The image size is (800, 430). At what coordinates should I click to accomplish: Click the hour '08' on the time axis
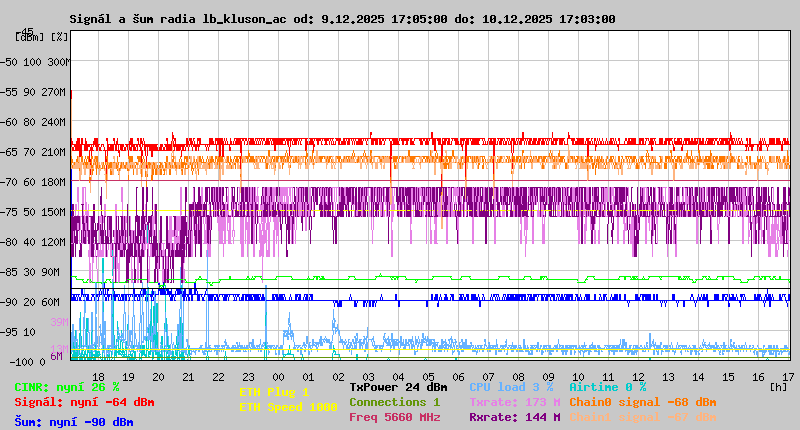518,377
